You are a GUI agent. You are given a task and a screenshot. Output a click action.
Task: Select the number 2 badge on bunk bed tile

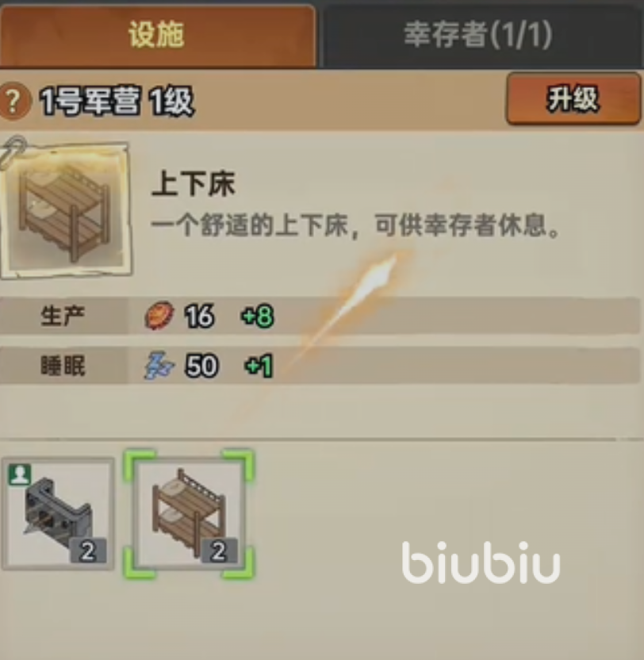(x=219, y=551)
